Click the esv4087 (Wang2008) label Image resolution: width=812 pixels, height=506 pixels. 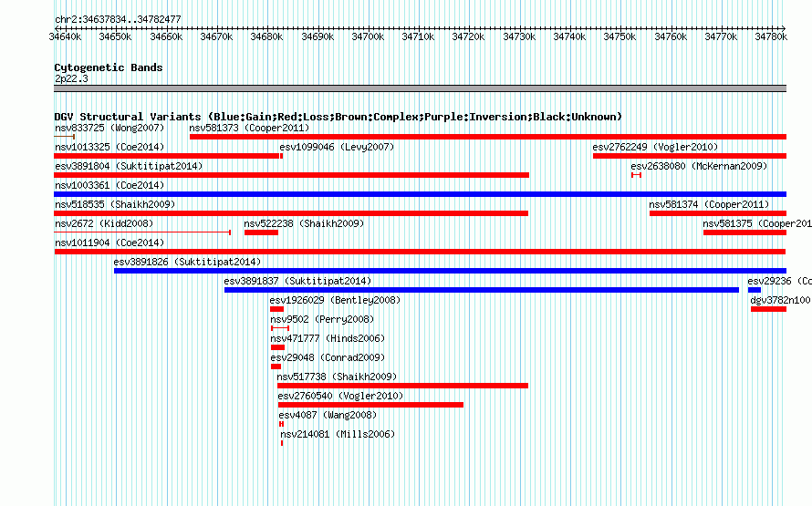click(328, 415)
